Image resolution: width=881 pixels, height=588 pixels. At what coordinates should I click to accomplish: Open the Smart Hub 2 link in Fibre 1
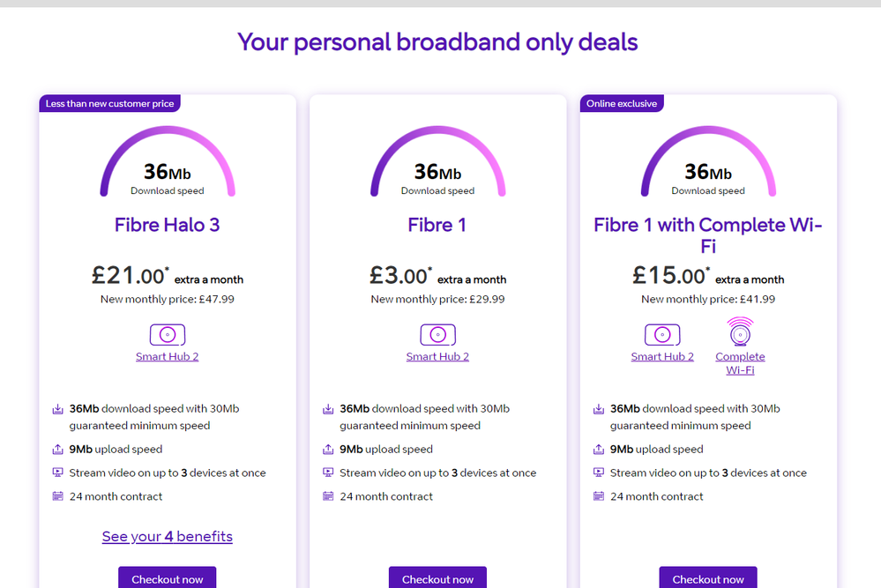point(437,357)
